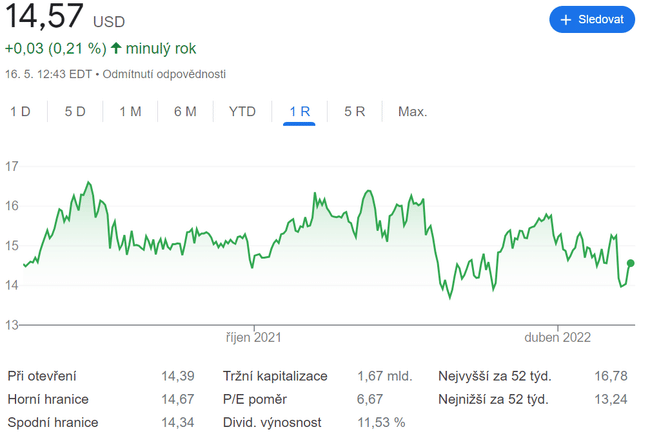Switch to the 1 D range tab
This screenshot has width=650, height=438.
click(20, 111)
